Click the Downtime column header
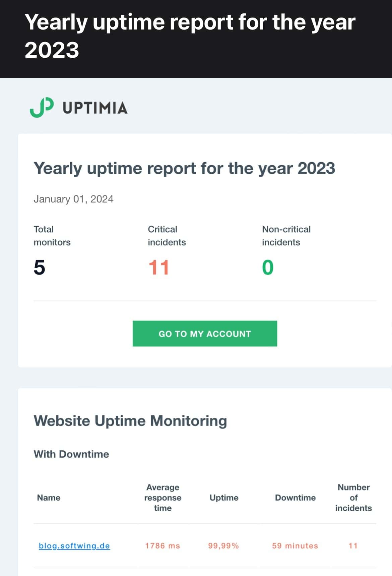 [295, 498]
